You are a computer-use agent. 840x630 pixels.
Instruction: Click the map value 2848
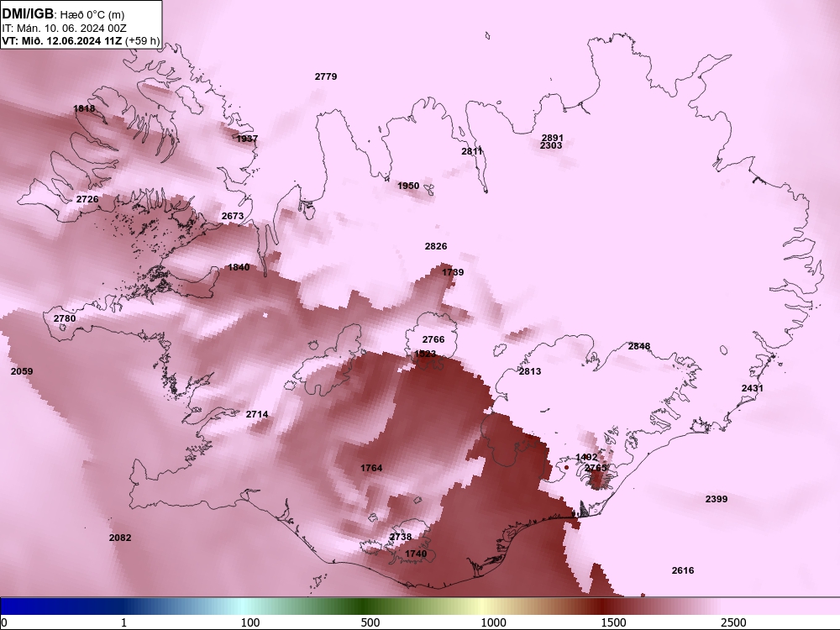(x=639, y=347)
